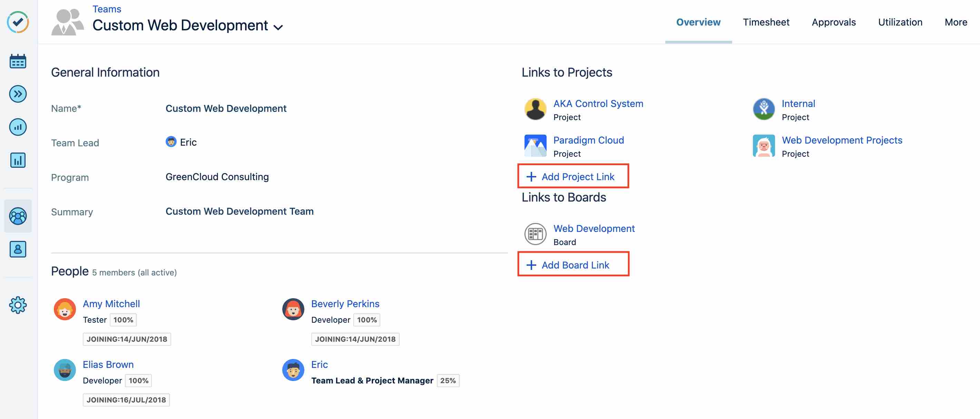The height and width of the screenshot is (419, 980).
Task: Open the settings gear in the sidebar
Action: 18,304
